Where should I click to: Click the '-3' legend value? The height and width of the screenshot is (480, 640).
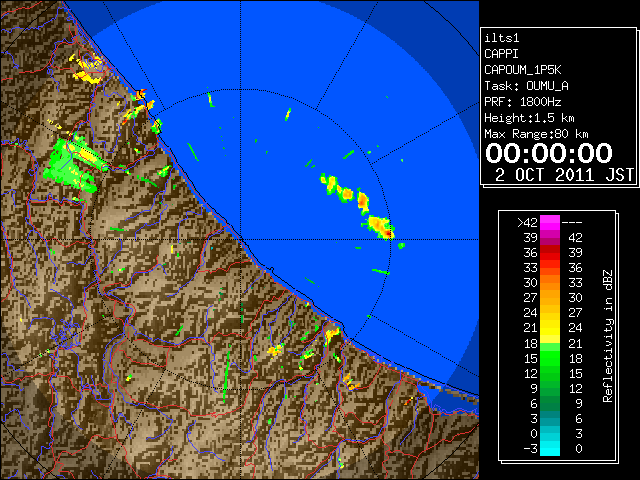click(x=530, y=449)
